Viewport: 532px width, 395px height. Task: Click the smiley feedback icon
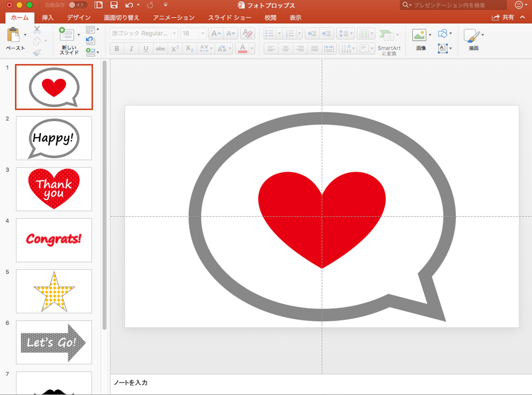pos(519,5)
